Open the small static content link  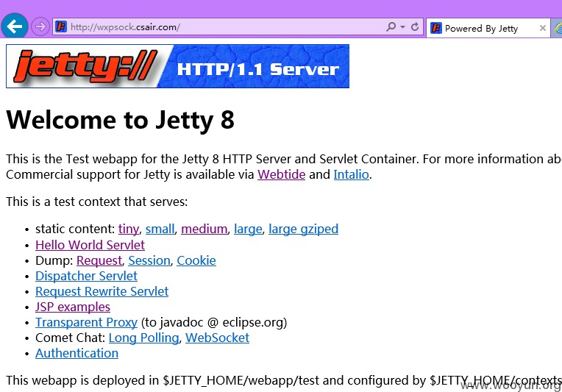pos(160,229)
